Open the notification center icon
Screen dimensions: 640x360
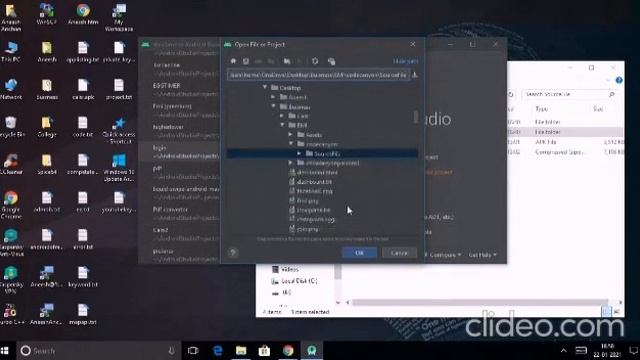(x=633, y=351)
